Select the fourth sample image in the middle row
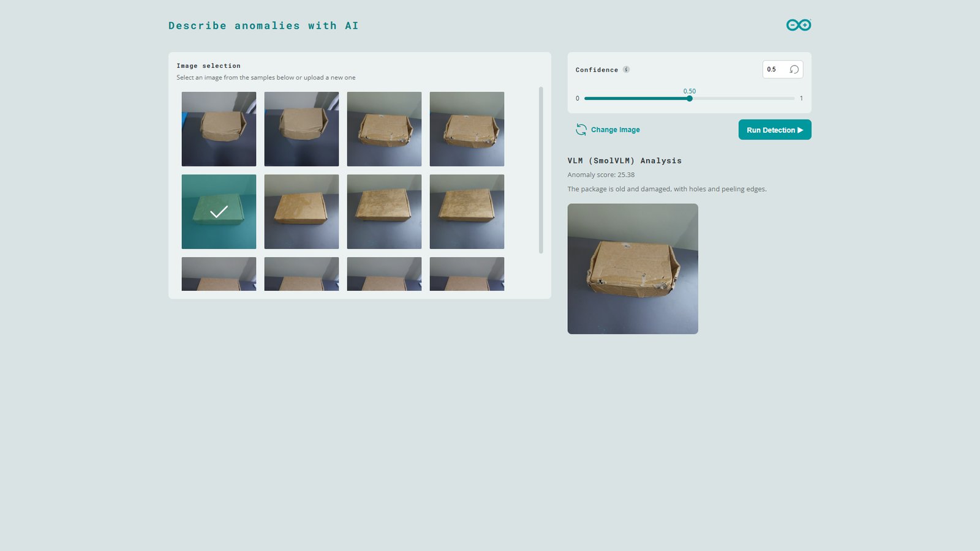 pos(467,212)
